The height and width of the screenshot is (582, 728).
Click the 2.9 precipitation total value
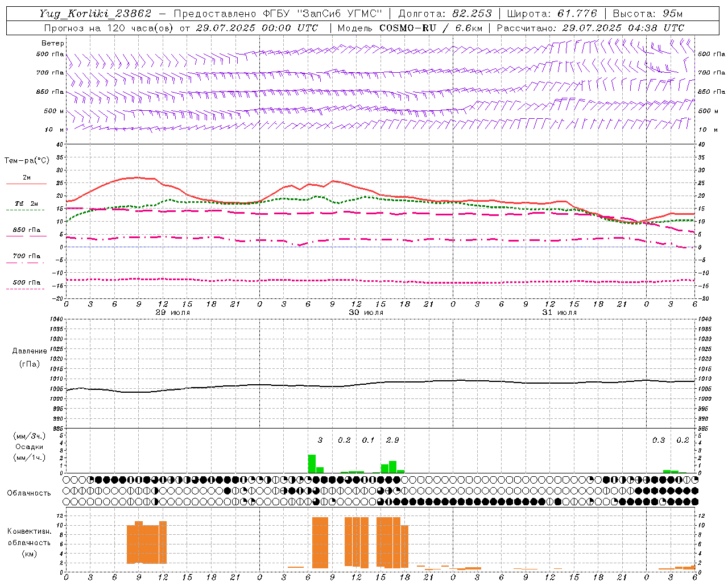[x=392, y=440]
